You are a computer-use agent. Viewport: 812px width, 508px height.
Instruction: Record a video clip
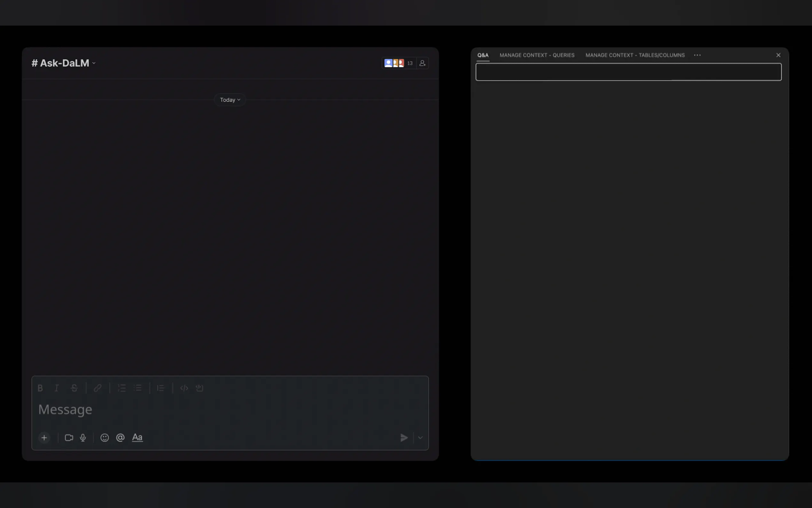[x=69, y=437]
